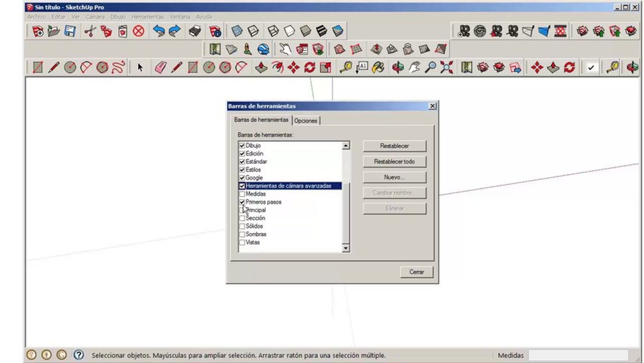
Task: Select the Paint Bucket tool
Action: [378, 67]
